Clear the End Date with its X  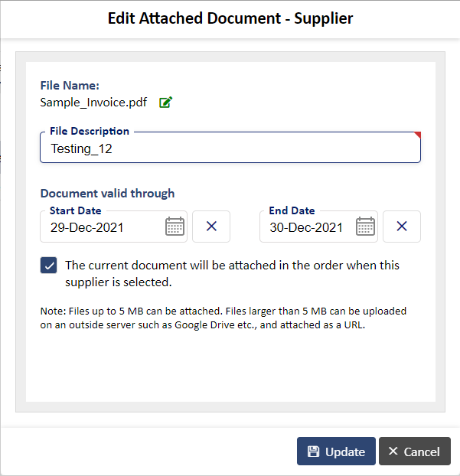coord(402,227)
